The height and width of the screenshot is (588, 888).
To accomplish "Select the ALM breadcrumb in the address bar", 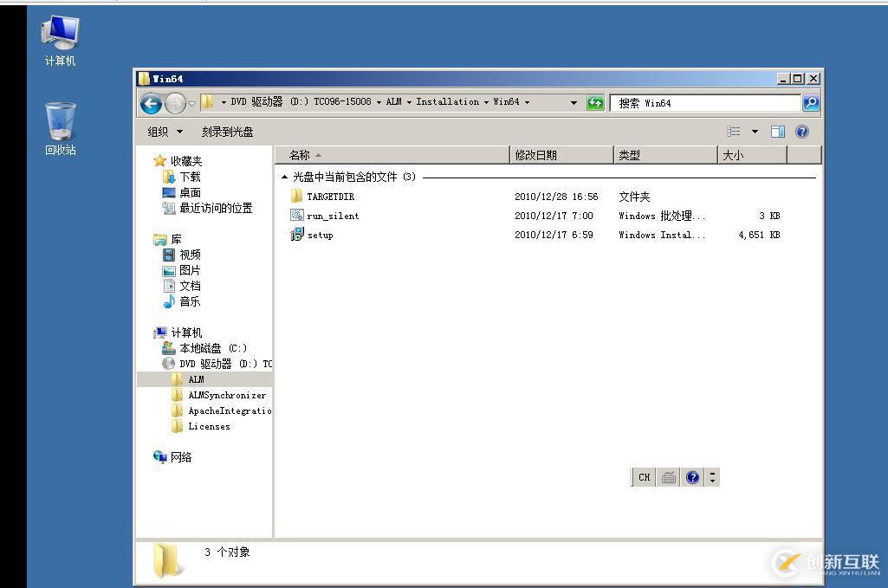I will (394, 101).
